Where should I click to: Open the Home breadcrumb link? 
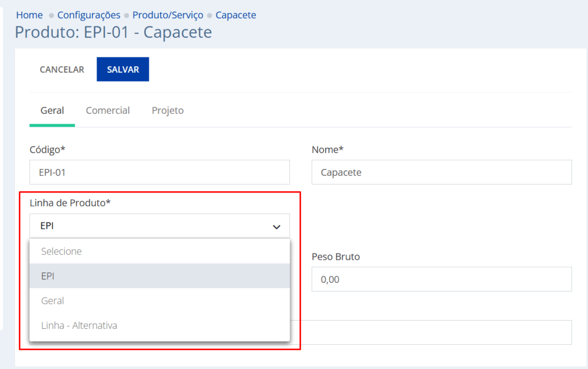(29, 15)
